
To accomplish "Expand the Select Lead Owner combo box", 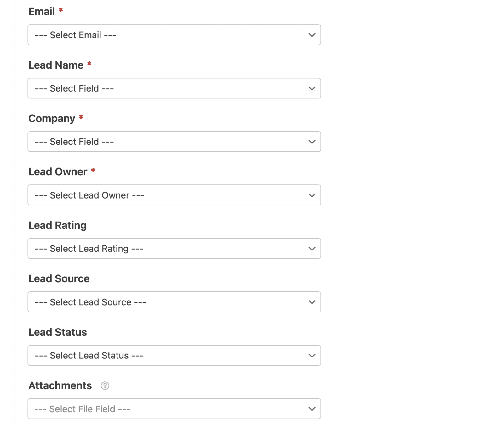I will click(x=174, y=195).
